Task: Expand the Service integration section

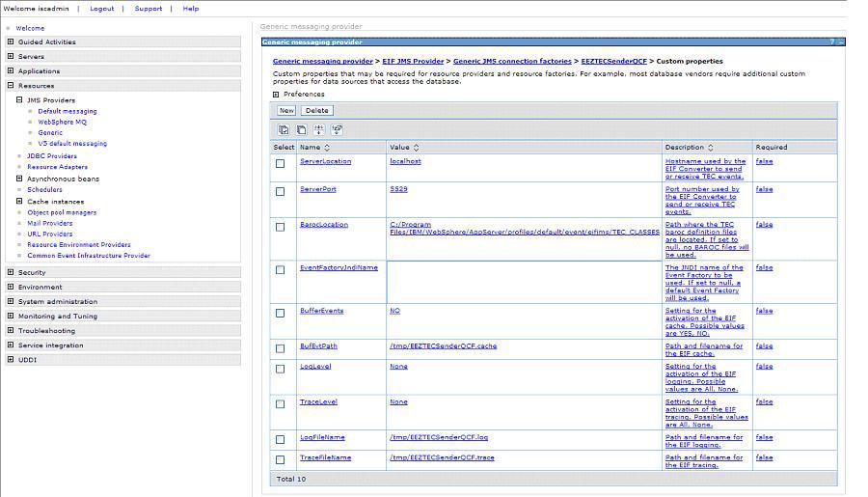Action: click(11, 345)
